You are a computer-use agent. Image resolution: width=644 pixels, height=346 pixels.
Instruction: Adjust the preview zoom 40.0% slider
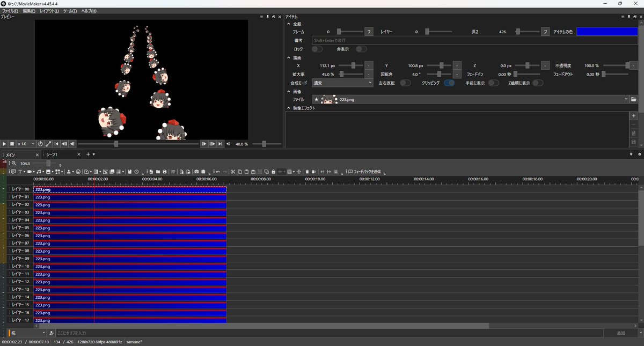[266, 144]
